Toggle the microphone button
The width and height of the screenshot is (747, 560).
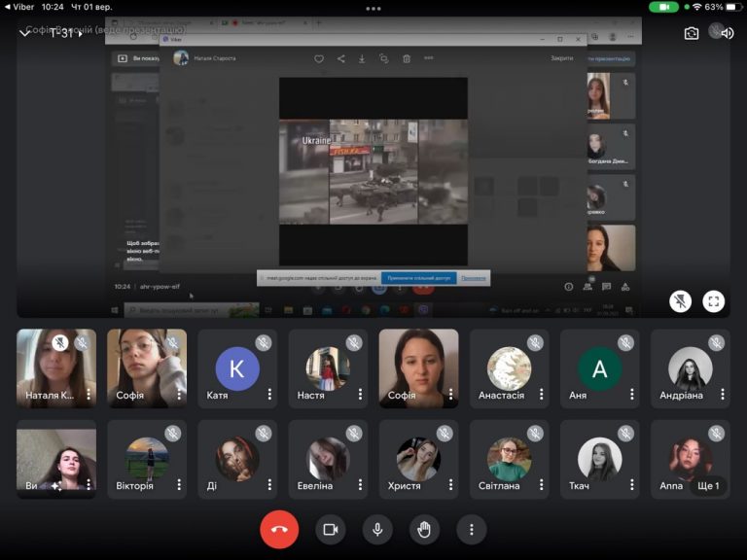(377, 529)
